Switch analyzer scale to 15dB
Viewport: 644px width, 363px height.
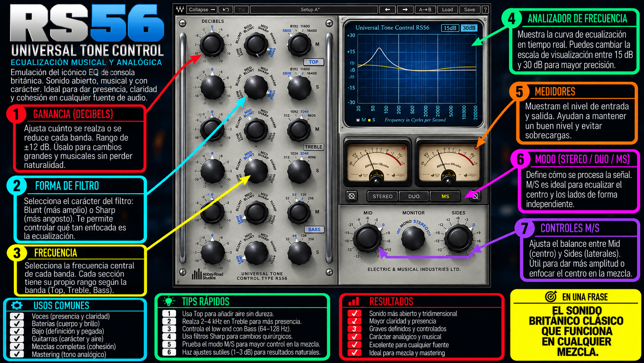pos(450,28)
